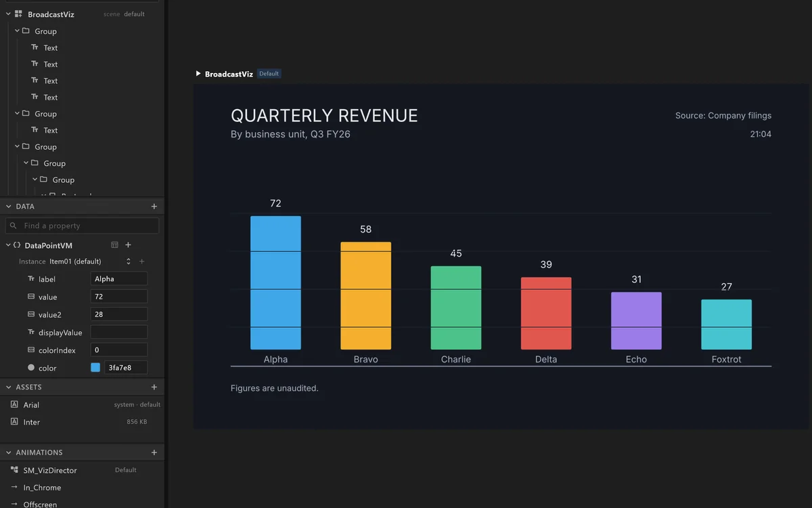
Task: Open the blue color swatch picker
Action: tap(95, 368)
